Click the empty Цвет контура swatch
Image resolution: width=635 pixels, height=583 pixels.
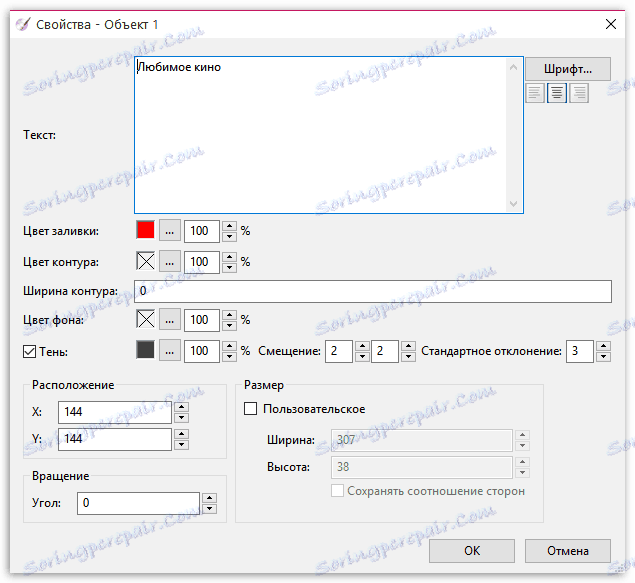pos(146,261)
